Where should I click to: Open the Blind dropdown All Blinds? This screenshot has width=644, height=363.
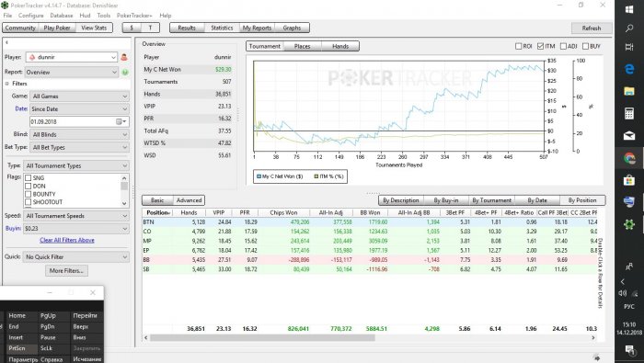coord(79,134)
